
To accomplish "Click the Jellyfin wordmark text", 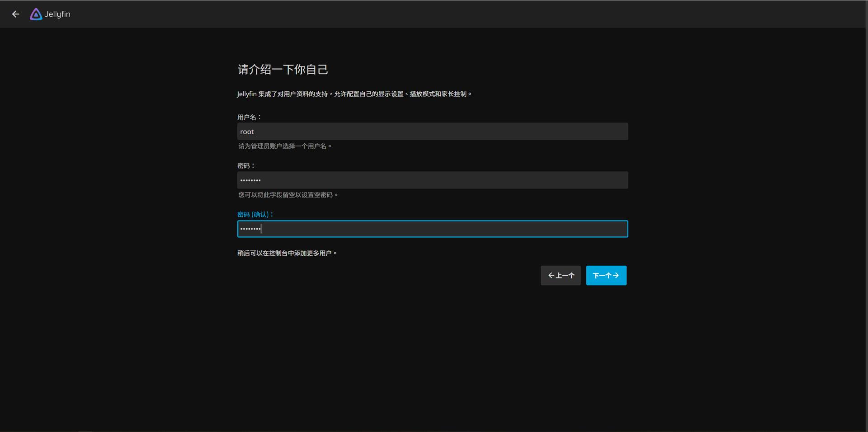I will point(58,14).
